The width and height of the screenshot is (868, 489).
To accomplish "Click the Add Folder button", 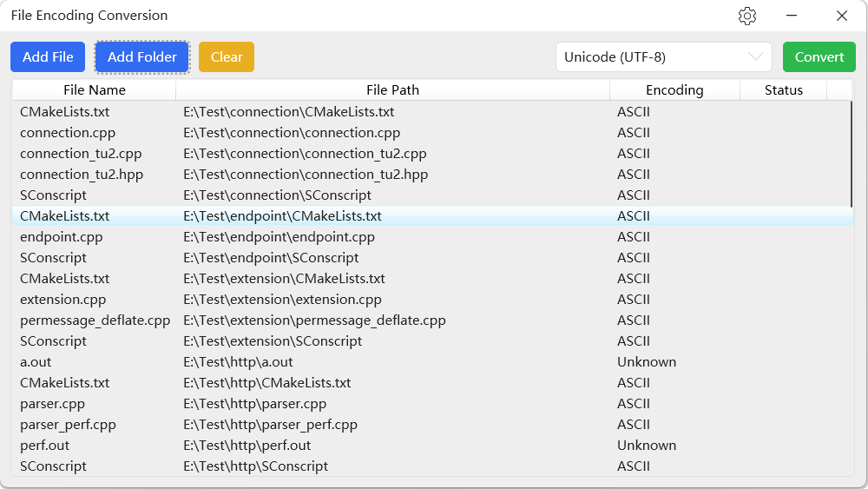I will [x=142, y=57].
